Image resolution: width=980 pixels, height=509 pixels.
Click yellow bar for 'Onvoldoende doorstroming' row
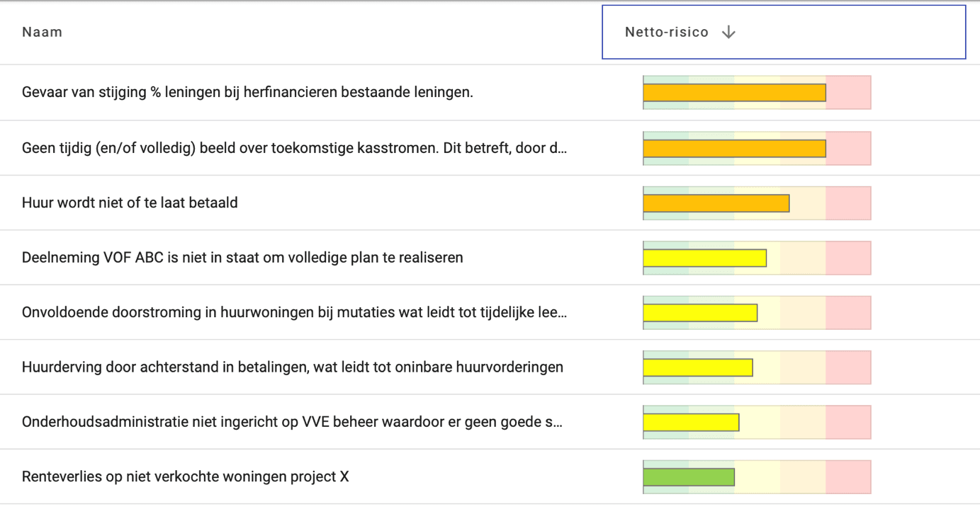point(700,313)
